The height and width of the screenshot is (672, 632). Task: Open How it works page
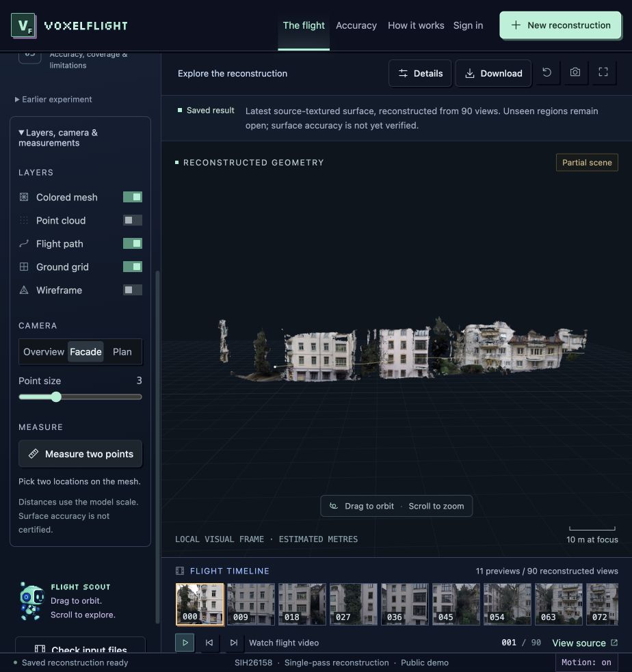416,26
